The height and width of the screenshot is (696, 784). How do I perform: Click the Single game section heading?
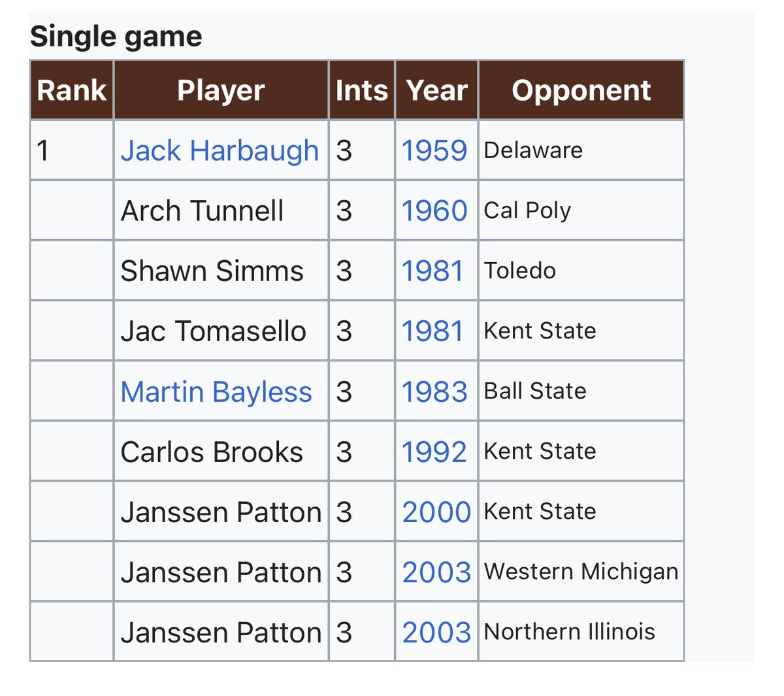point(116,36)
